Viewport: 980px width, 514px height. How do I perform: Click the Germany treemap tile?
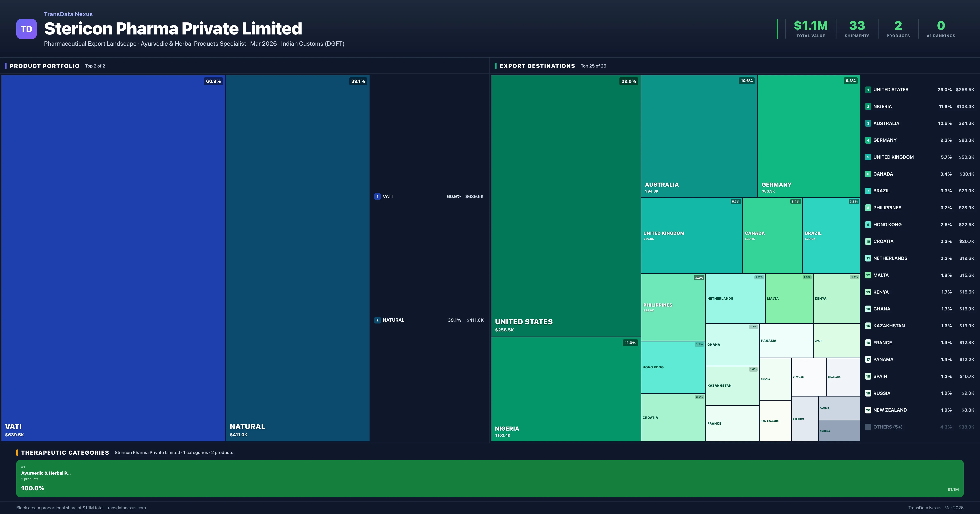pos(808,136)
